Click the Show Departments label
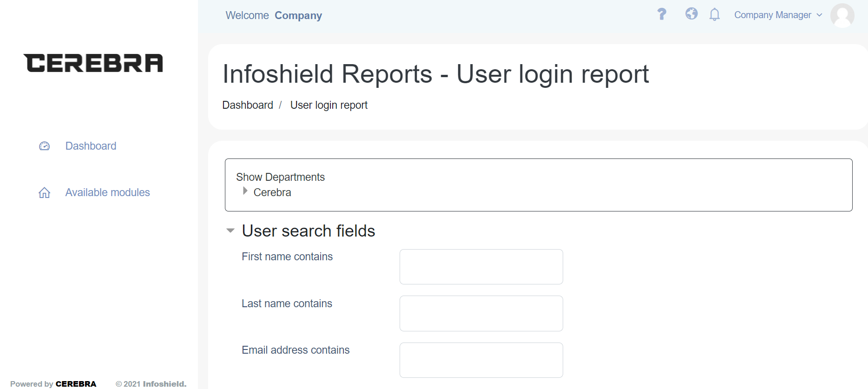The height and width of the screenshot is (389, 868). click(x=280, y=177)
